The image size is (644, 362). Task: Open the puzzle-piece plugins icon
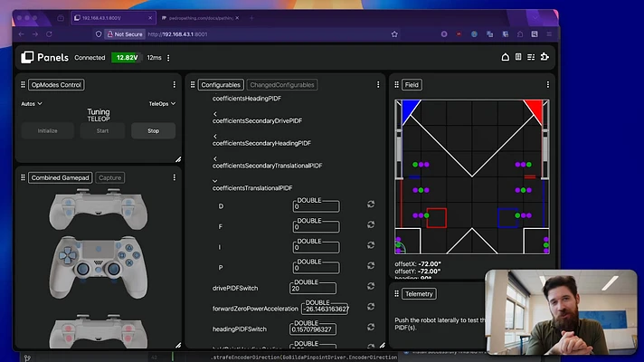pyautogui.click(x=545, y=57)
